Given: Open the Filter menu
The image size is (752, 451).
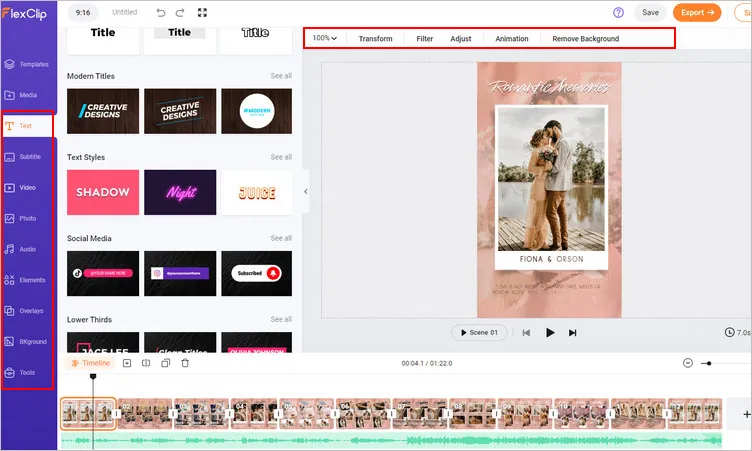Looking at the screenshot, I should (424, 38).
